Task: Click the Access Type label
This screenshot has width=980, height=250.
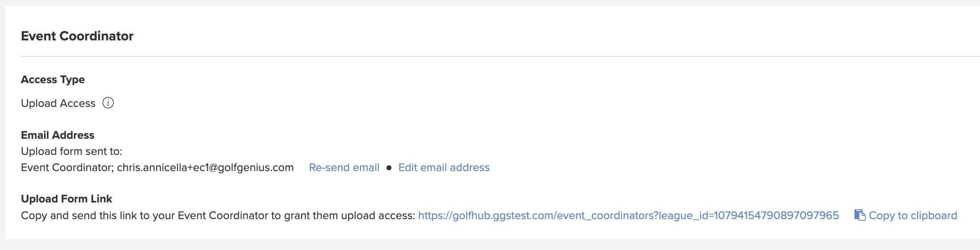Action: coord(53,79)
